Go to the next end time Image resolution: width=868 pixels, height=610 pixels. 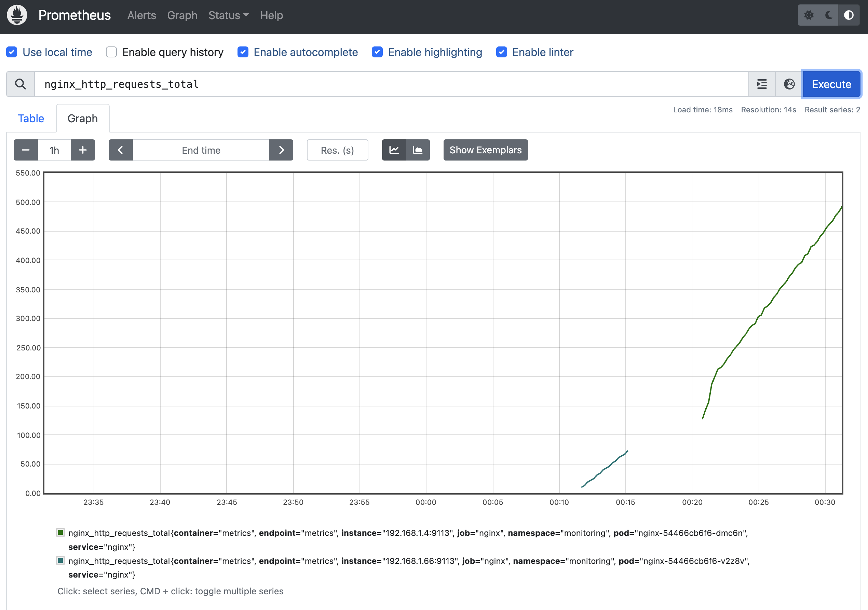pos(281,150)
